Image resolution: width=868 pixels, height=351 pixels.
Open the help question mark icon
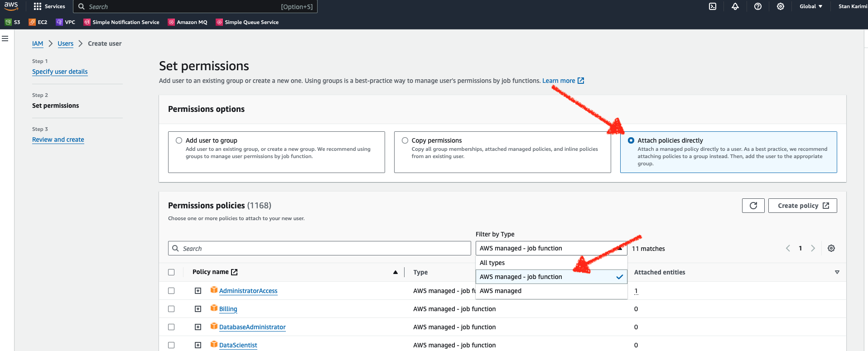(x=758, y=6)
